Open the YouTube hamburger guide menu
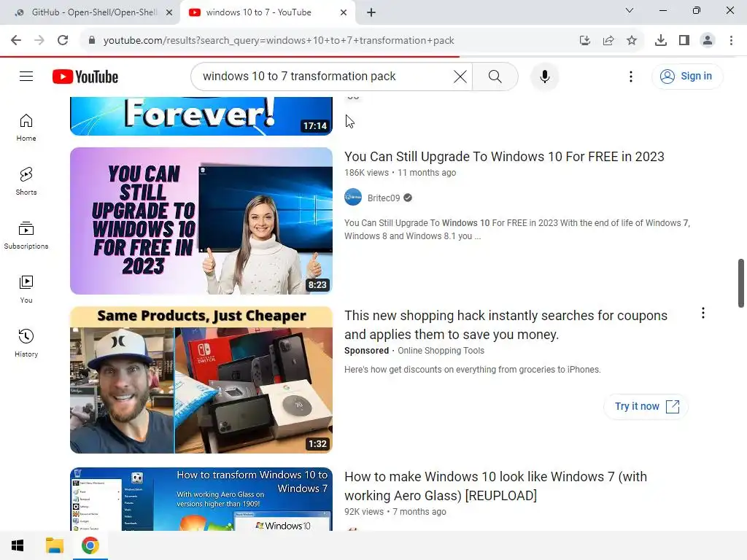Viewport: 747px width, 560px height. tap(26, 76)
